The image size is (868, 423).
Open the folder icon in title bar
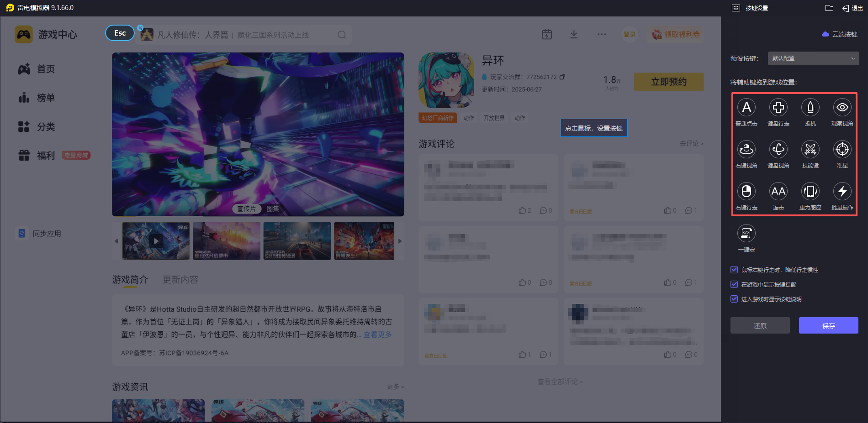click(830, 8)
